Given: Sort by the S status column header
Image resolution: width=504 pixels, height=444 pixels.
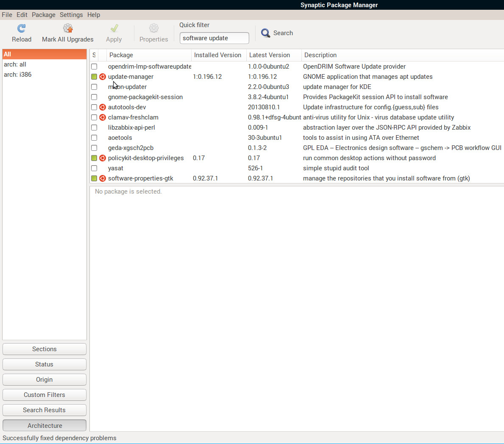Looking at the screenshot, I should [94, 55].
